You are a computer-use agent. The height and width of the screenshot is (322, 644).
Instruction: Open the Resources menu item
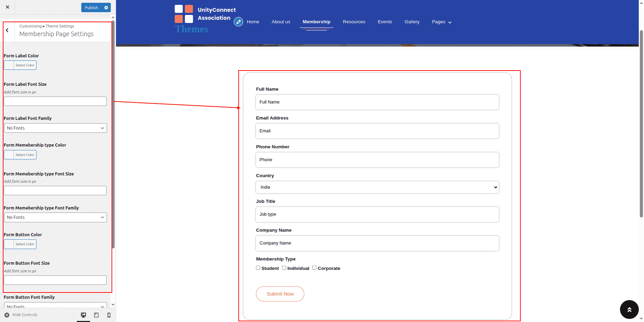(x=354, y=22)
